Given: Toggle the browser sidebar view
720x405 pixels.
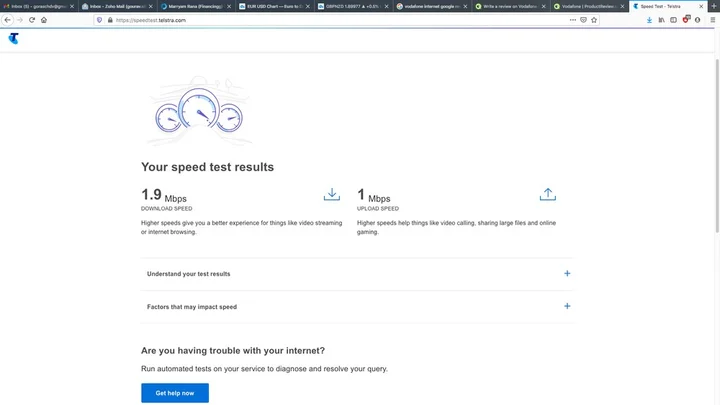Looking at the screenshot, I should [673, 20].
